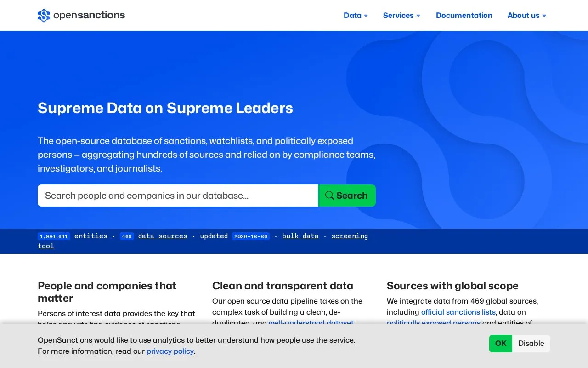This screenshot has height=368, width=588.
Task: Click the Supreme Data on Supreme Leaders heading
Action: (x=165, y=108)
